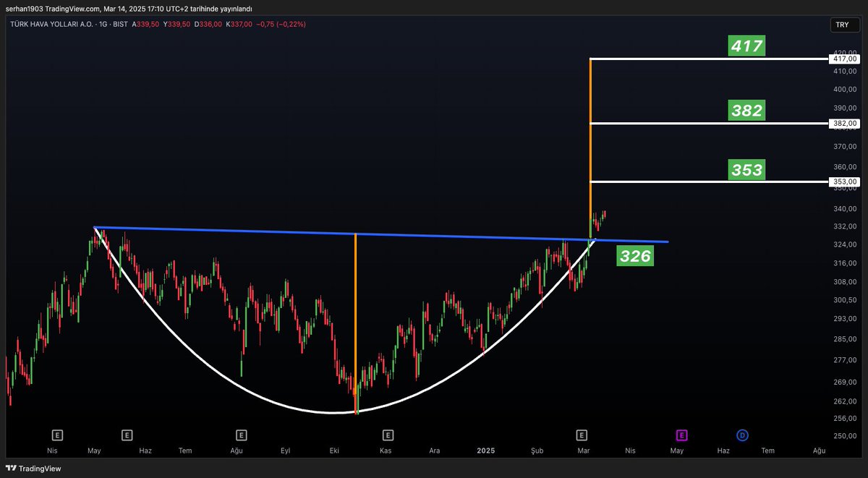868x478 pixels.
Task: Open the earnings E marker above first Nis
Action: pyautogui.click(x=57, y=435)
